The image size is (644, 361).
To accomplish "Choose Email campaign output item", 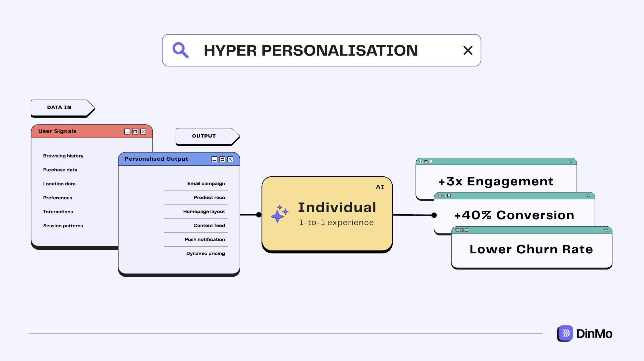I will 206,183.
